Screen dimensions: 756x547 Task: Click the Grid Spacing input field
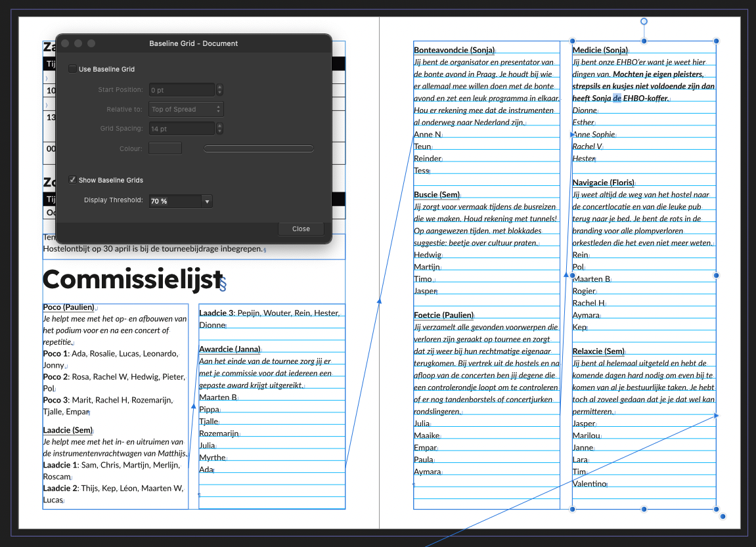pos(181,129)
